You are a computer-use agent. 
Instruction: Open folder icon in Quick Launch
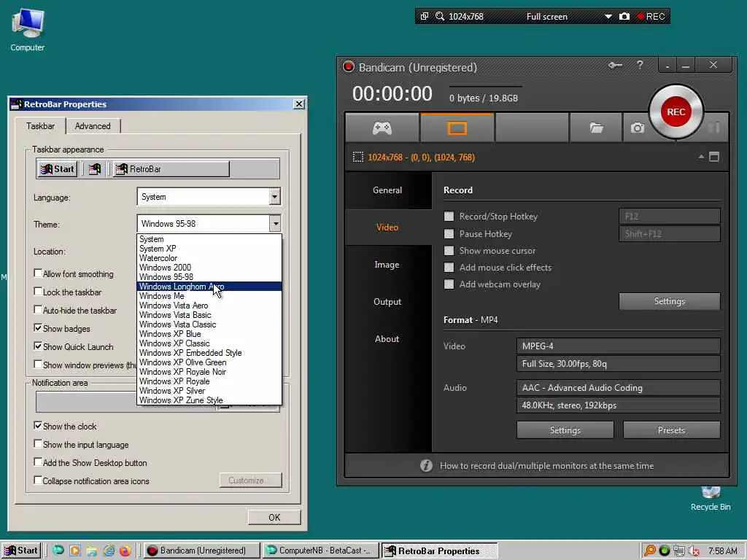pyautogui.click(x=92, y=551)
